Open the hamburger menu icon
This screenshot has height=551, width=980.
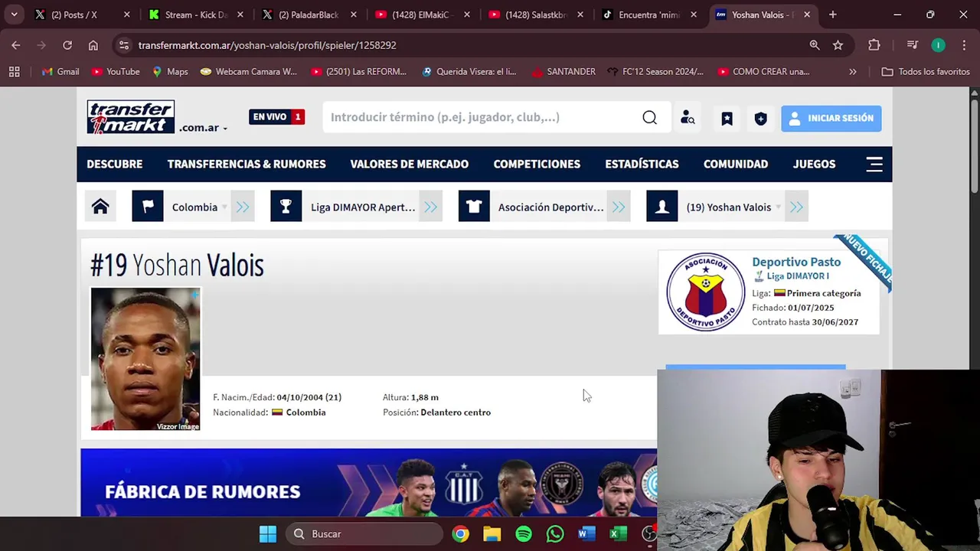coord(874,164)
